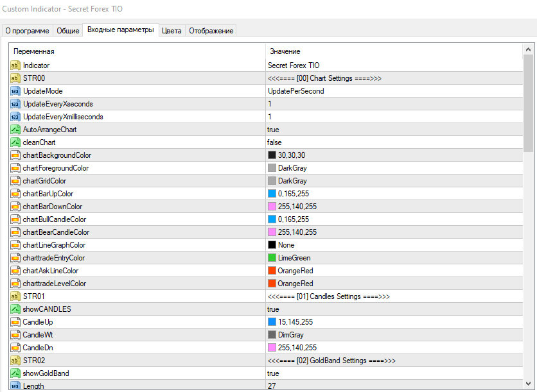This screenshot has width=537, height=392.
Task: Click the None swatch for chartLineGraphColor
Action: tap(272, 245)
